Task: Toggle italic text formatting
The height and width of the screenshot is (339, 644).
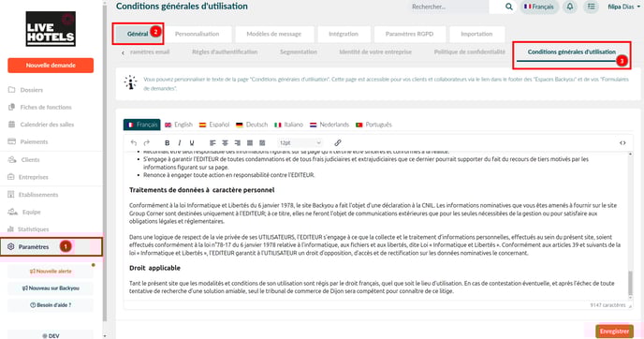Action: coord(180,143)
